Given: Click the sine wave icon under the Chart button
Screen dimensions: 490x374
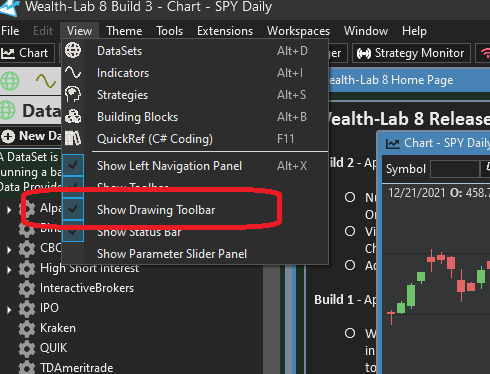Looking at the screenshot, I should click(x=46, y=81).
